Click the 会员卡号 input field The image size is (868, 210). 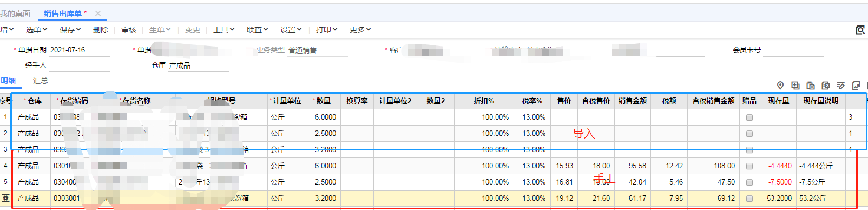(794, 50)
